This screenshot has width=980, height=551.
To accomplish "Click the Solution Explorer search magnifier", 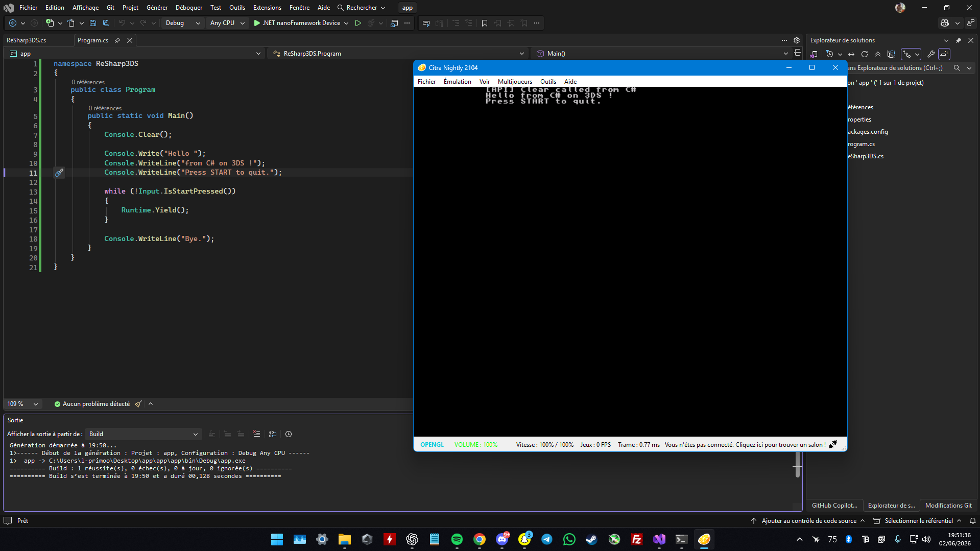I will coord(957,68).
